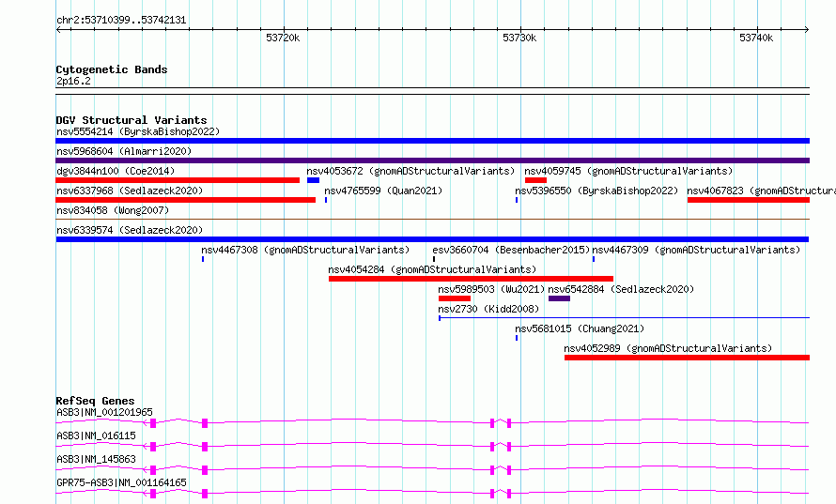
Task: Open the nsv5989503 (Wu2021) label
Action: [491, 289]
